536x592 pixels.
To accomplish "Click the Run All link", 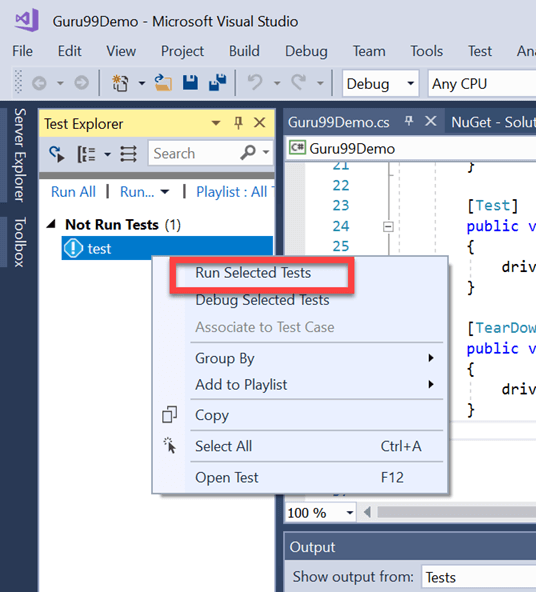I will [x=73, y=192].
